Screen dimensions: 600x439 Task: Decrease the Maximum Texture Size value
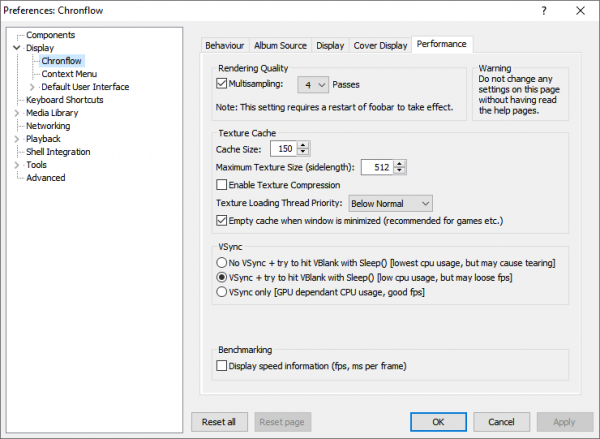(x=400, y=170)
